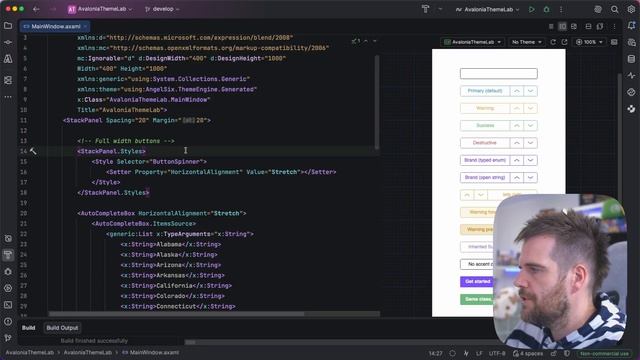Click the editor horizontal scrollbar
This screenshot has height=360, width=640.
point(176,314)
